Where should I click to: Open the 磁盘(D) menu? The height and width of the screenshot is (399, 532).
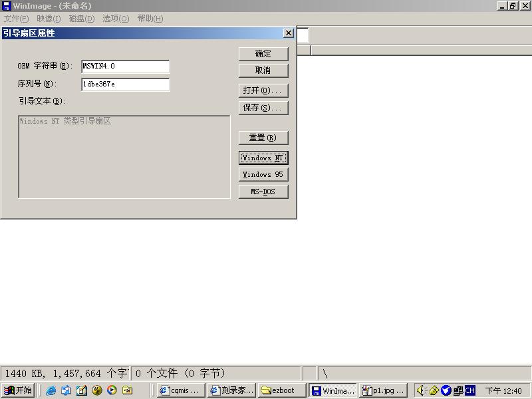[81, 19]
